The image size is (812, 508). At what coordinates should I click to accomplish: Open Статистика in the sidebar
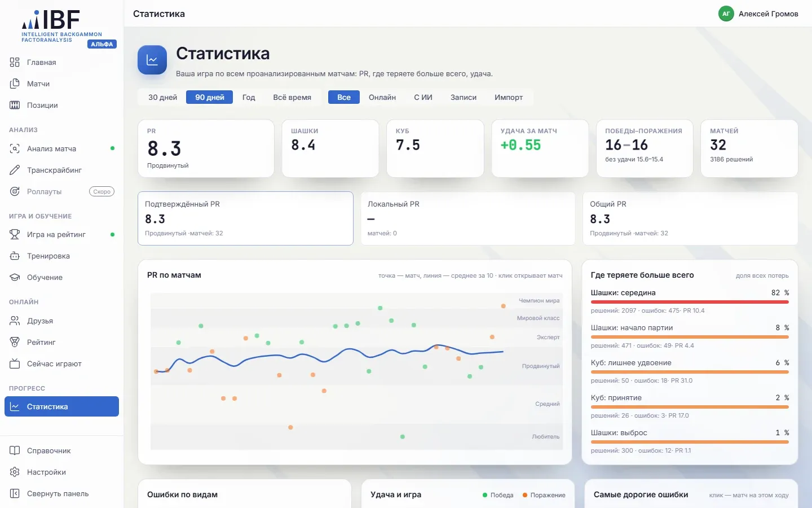(x=61, y=406)
